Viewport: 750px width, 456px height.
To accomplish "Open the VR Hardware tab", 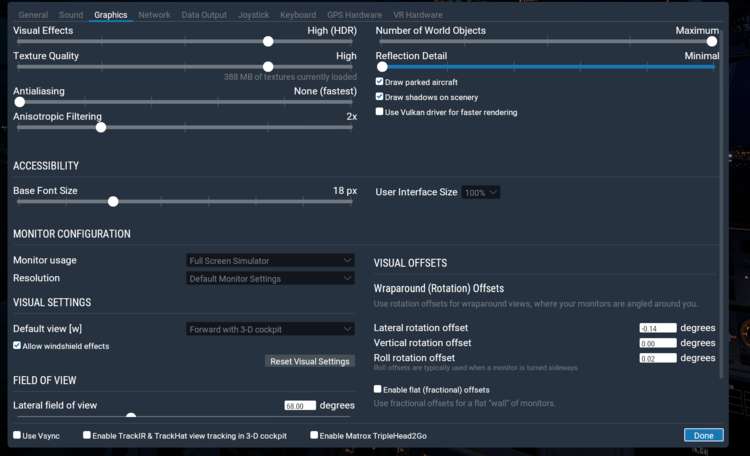I will click(x=417, y=15).
